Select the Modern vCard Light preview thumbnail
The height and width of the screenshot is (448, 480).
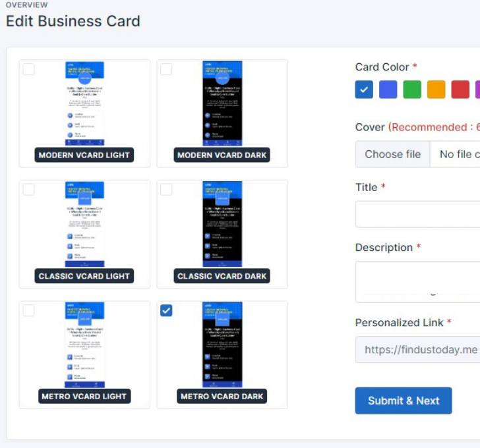(x=84, y=104)
